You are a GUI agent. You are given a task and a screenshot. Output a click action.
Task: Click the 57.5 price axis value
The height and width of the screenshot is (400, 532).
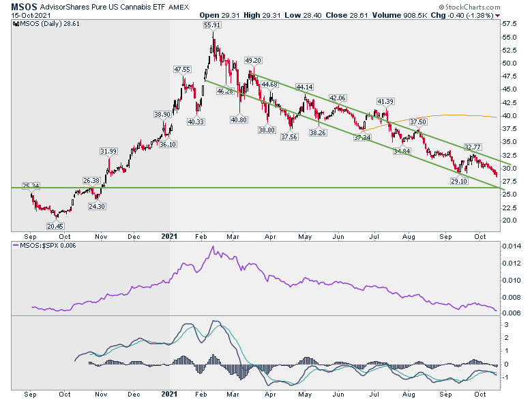[509, 24]
